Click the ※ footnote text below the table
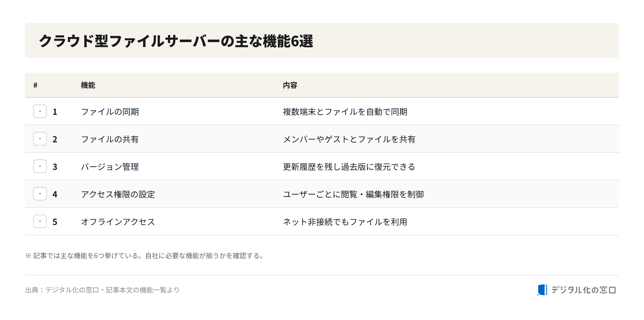The width and height of the screenshot is (644, 320). point(145,256)
